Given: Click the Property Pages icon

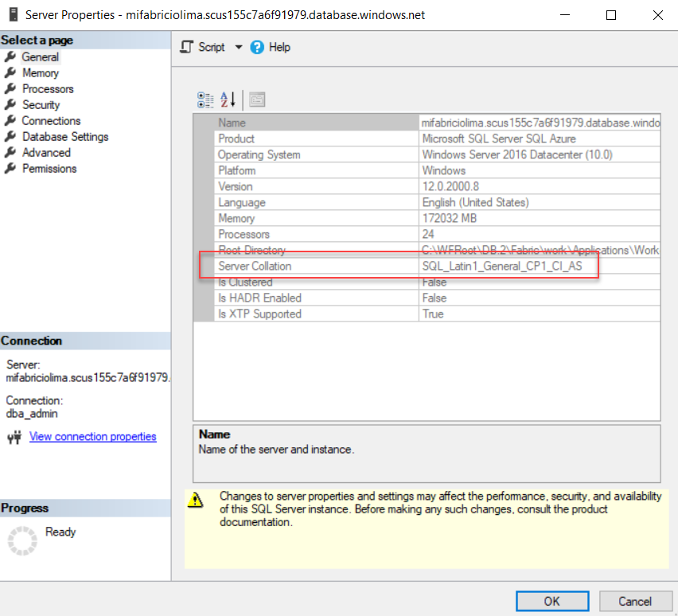Looking at the screenshot, I should [256, 99].
